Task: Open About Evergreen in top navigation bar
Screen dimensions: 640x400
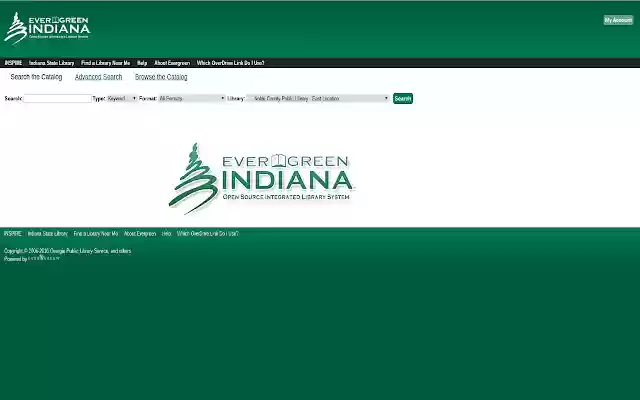Action: point(172,63)
